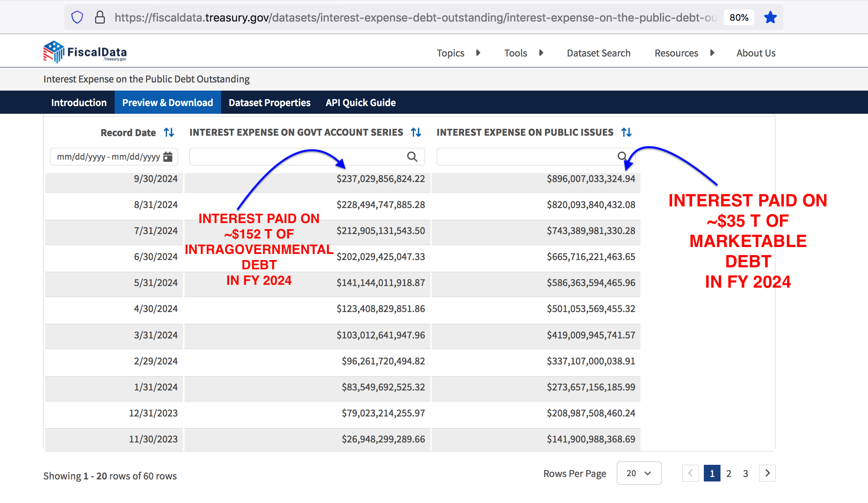Open the About Us link
This screenshot has width=868, height=503.
coord(756,53)
